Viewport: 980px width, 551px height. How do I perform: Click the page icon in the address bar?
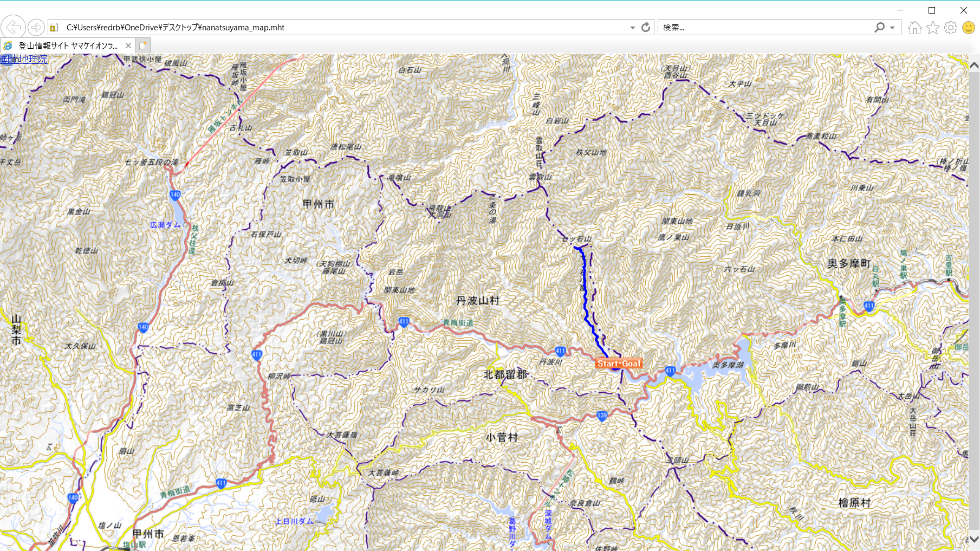(x=54, y=28)
